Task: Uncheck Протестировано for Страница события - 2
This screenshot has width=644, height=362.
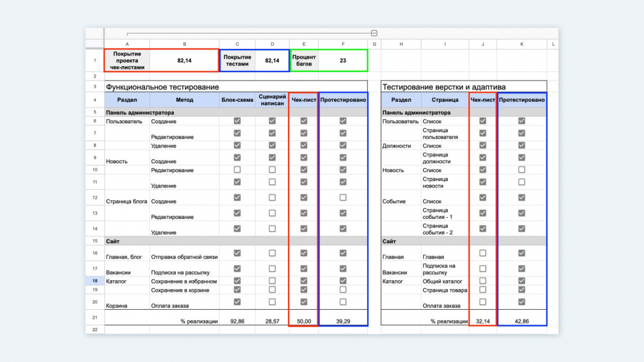Action: [x=522, y=229]
